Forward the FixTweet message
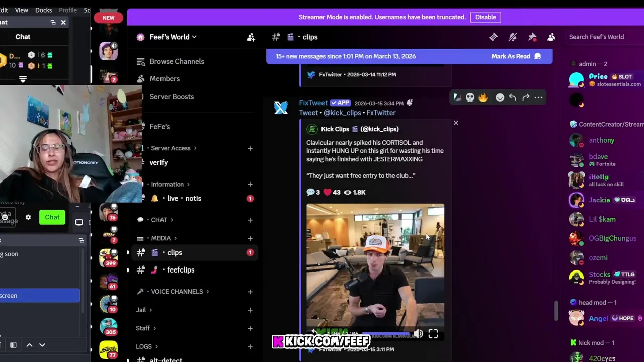The width and height of the screenshot is (644, 362). click(x=525, y=98)
